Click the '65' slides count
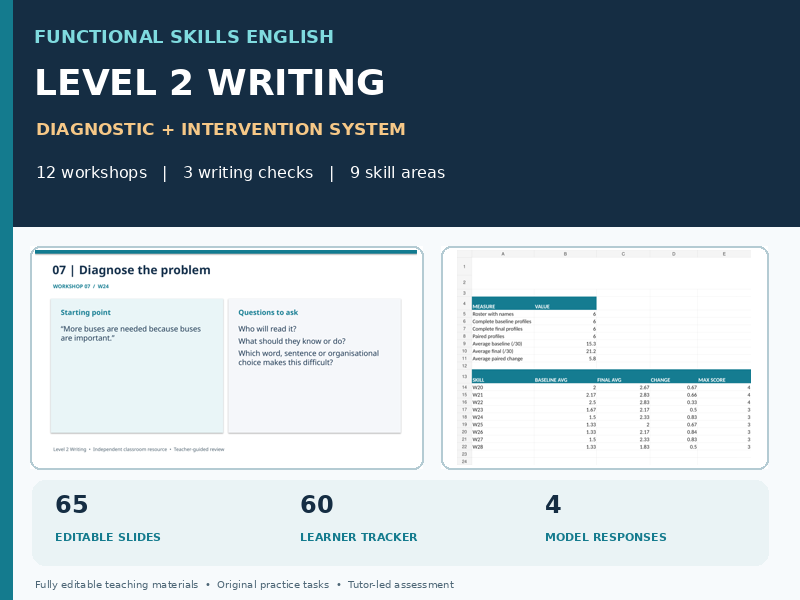The width and height of the screenshot is (800, 600). point(71,504)
